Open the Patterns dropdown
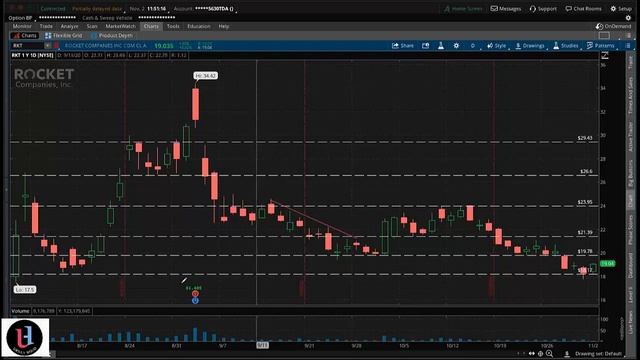Screen dimensions: 640x360 [600, 46]
